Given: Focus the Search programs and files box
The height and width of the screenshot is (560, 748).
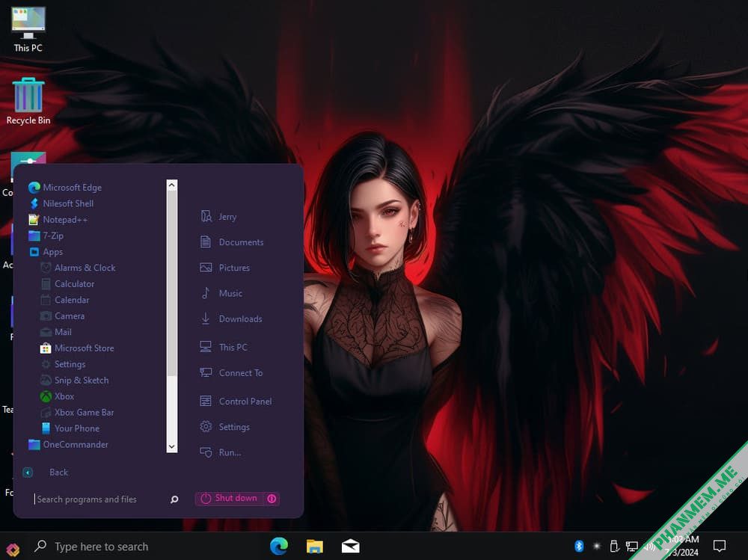Looking at the screenshot, I should pyautogui.click(x=98, y=499).
